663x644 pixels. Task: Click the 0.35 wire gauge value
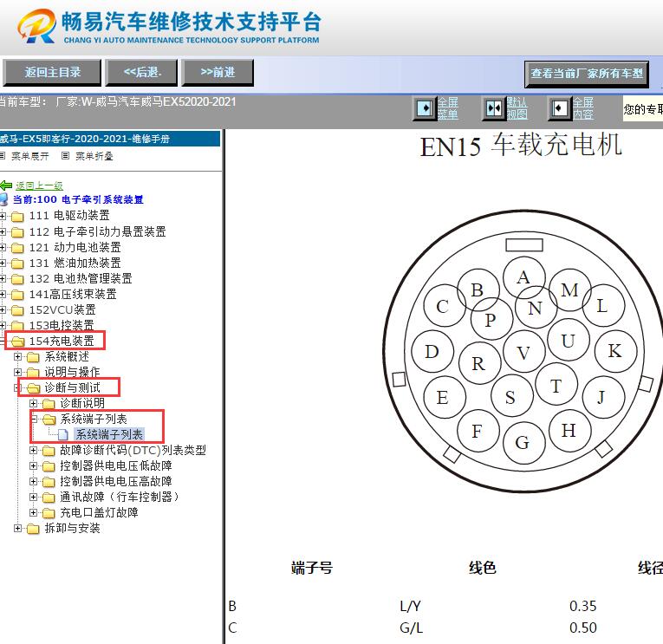(x=583, y=607)
